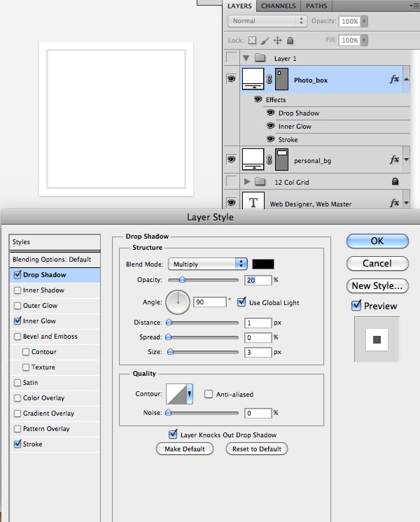The height and width of the screenshot is (522, 420).
Task: Enable Satin style checkbox
Action: pyautogui.click(x=17, y=383)
